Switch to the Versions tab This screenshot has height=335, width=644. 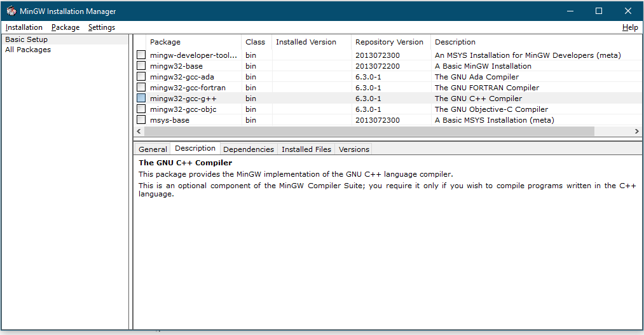(354, 149)
